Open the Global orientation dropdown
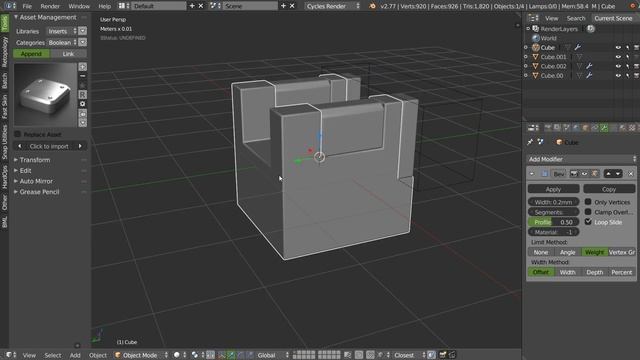 pos(273,355)
